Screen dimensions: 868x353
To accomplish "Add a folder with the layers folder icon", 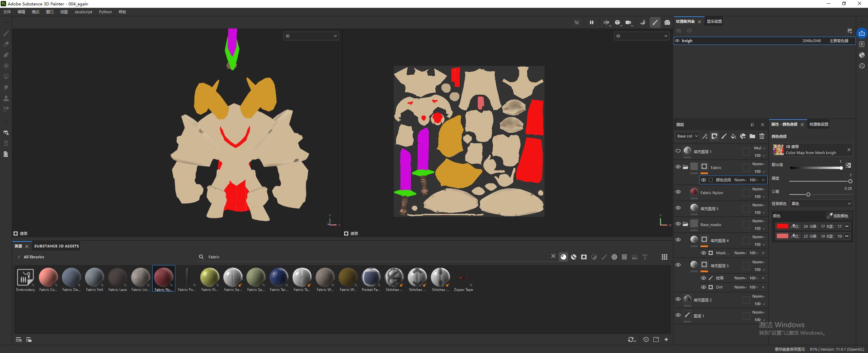I will coord(752,136).
